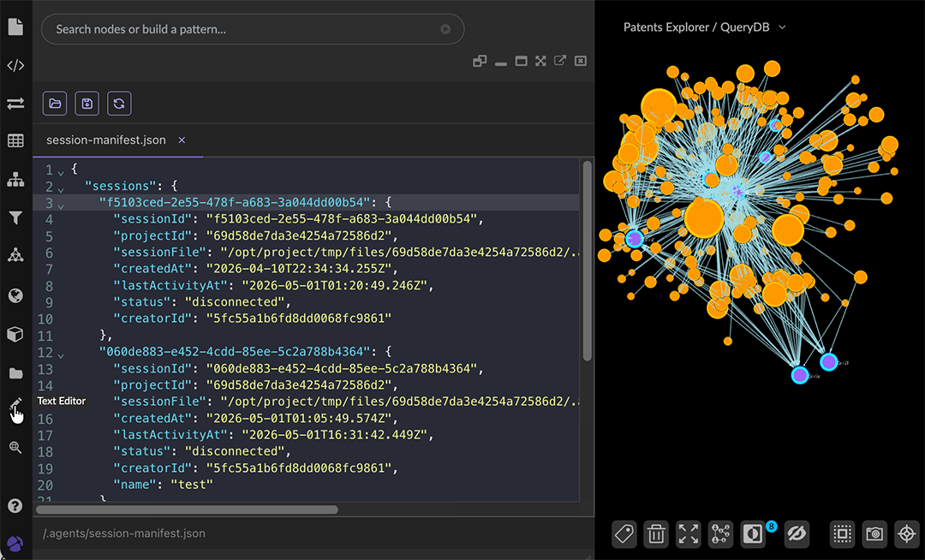
Task: Toggle the hidden-eye visibility tool
Action: 797,534
